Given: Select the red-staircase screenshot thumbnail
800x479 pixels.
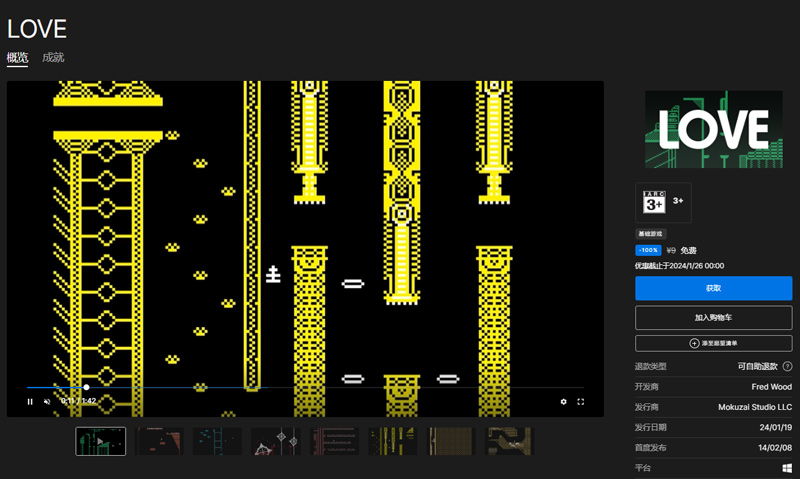Looking at the screenshot, I should tap(159, 441).
